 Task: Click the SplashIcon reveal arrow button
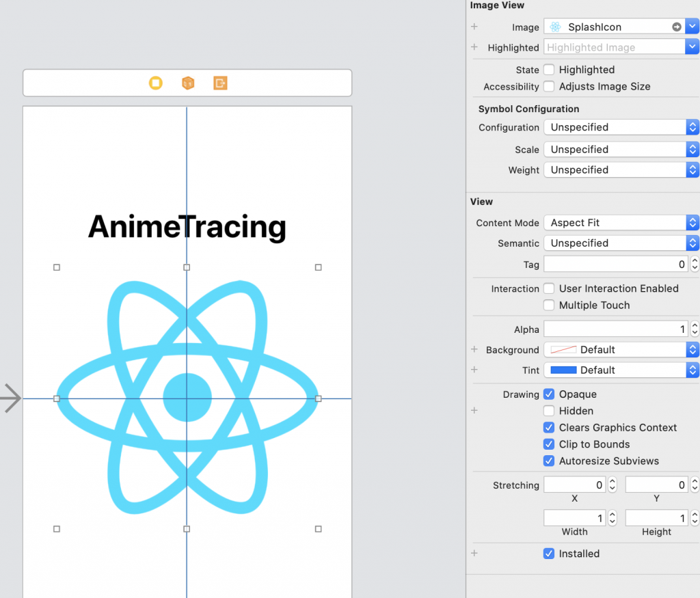pos(677,27)
